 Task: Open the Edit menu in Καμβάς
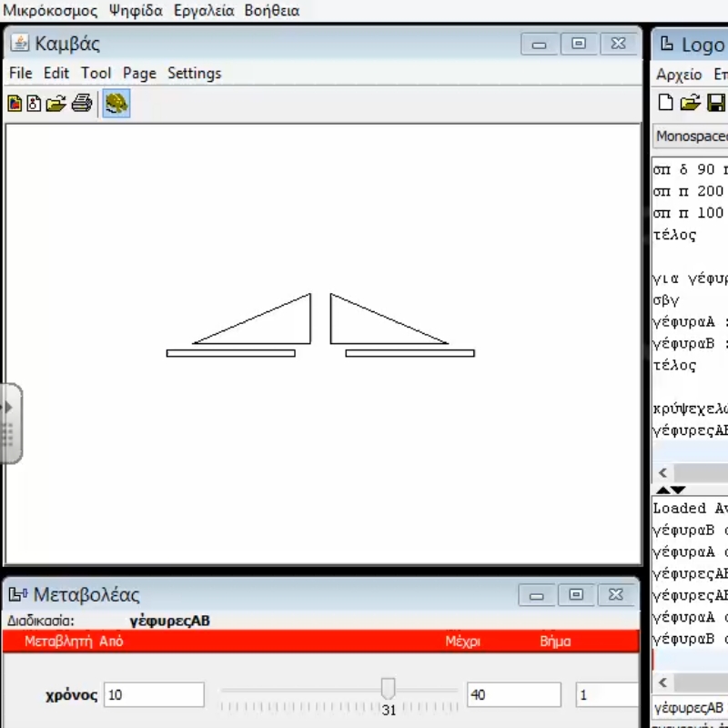coord(56,74)
